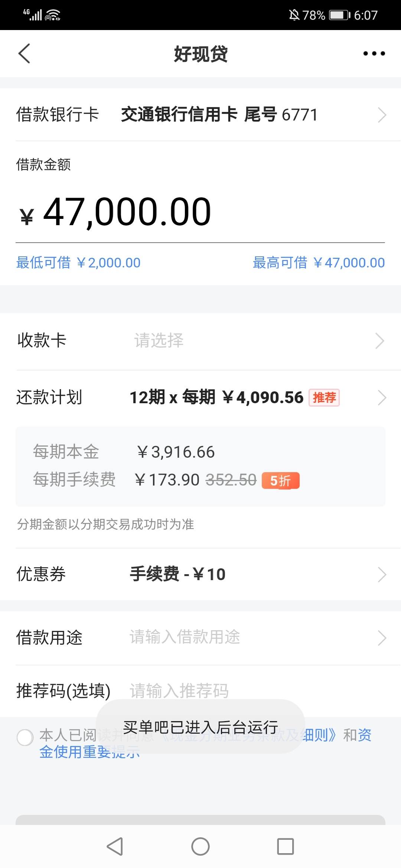Tap Android recent apps square

tap(286, 846)
